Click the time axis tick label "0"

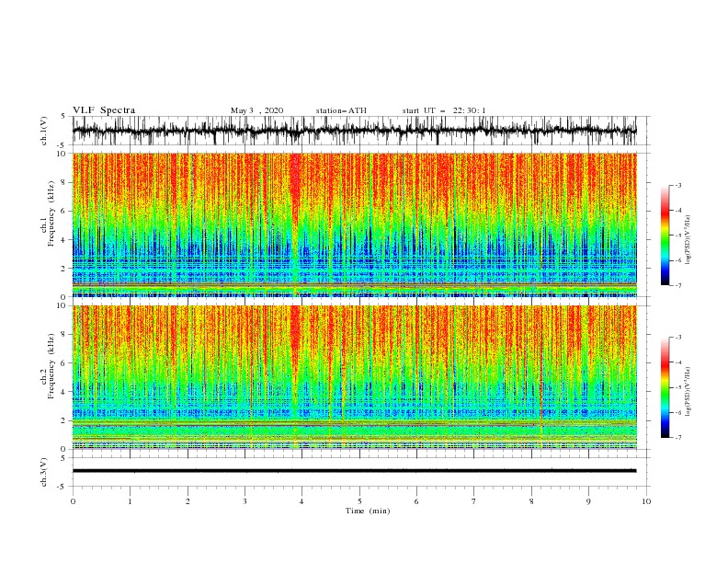pos(73,501)
